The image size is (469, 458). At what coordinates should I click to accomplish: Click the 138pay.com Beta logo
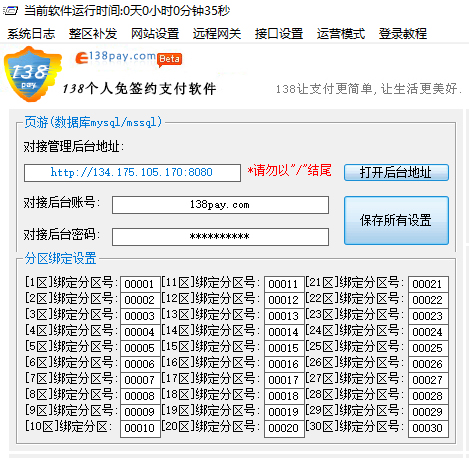tap(129, 59)
